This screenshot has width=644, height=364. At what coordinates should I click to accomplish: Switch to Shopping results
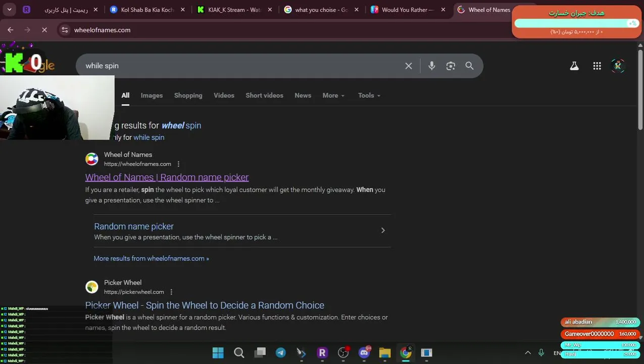pos(188,96)
